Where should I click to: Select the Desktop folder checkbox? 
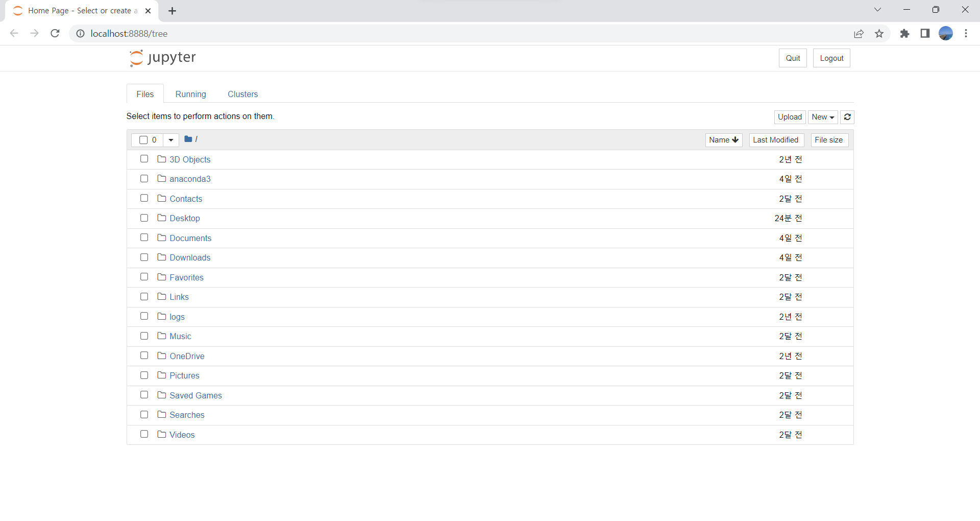pyautogui.click(x=144, y=218)
